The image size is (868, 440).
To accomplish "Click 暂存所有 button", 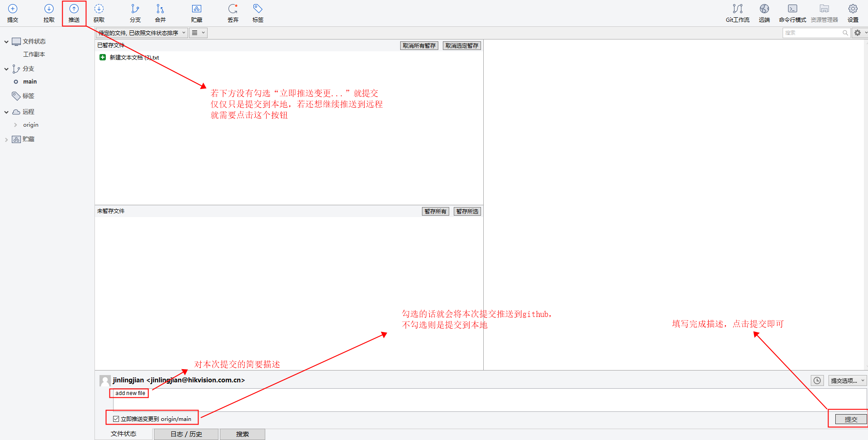I will click(436, 211).
